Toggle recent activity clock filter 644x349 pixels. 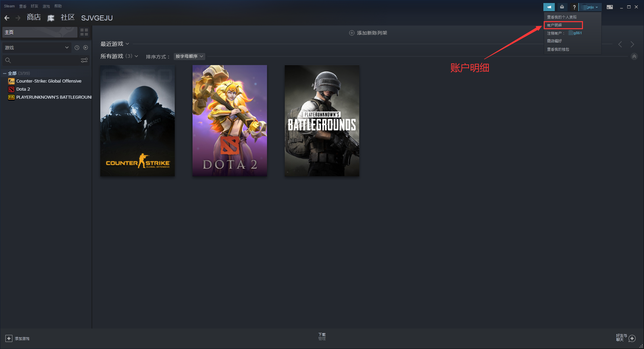click(x=77, y=48)
